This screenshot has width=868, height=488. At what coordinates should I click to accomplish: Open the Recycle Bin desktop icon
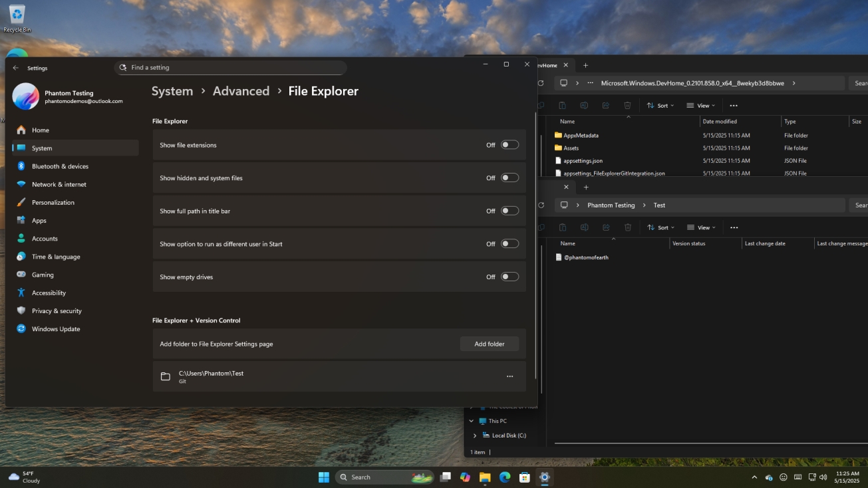tap(17, 19)
